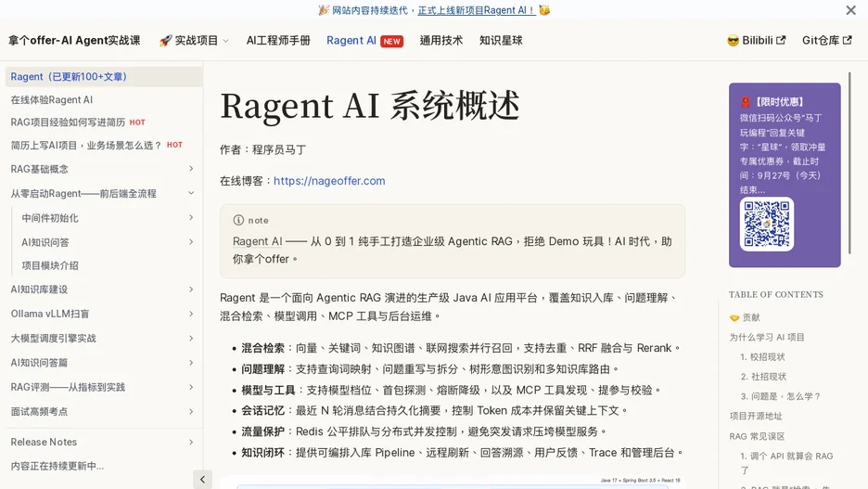The height and width of the screenshot is (489, 868).
Task: Open the Git仓库 link
Action: point(827,41)
